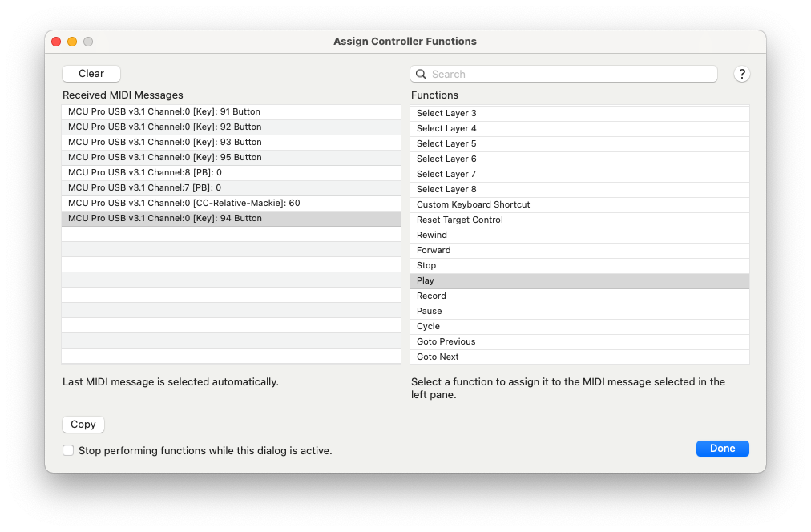The width and height of the screenshot is (811, 532).
Task: Click into the Search functions field
Action: tap(571, 74)
